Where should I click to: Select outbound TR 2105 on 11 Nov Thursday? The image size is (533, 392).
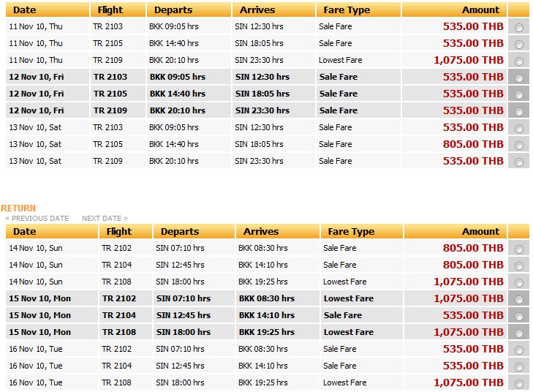tap(519, 44)
